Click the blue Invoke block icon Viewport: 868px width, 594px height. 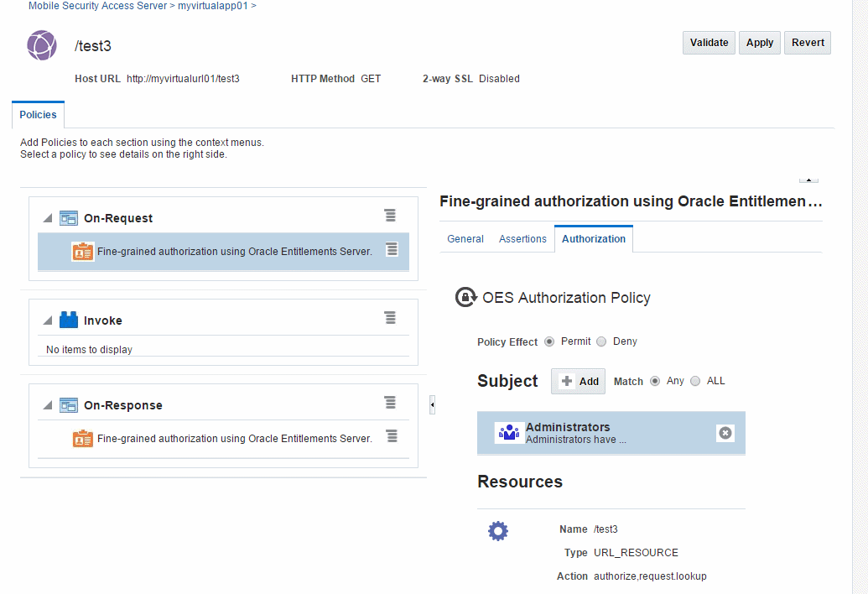[x=69, y=320]
